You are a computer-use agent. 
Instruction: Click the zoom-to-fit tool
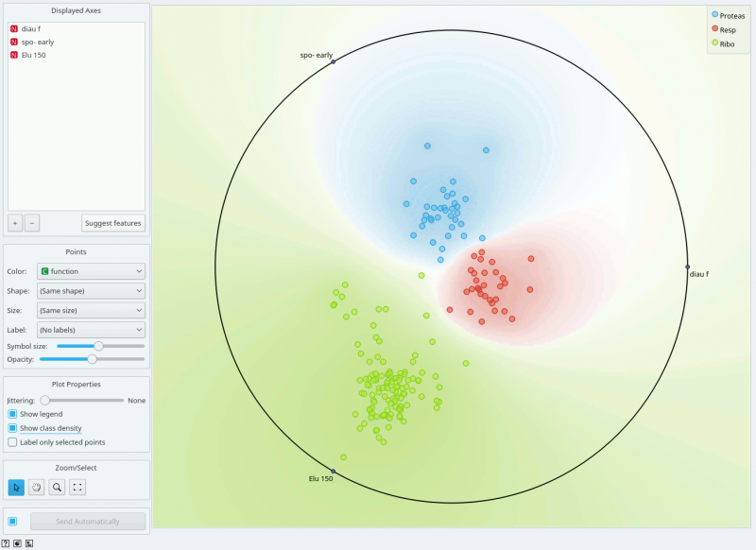[x=77, y=488]
